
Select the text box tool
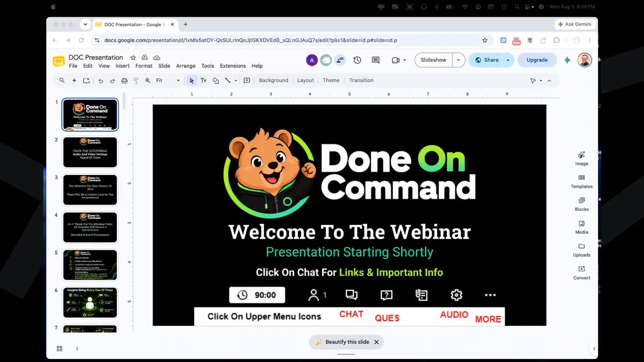coord(203,80)
